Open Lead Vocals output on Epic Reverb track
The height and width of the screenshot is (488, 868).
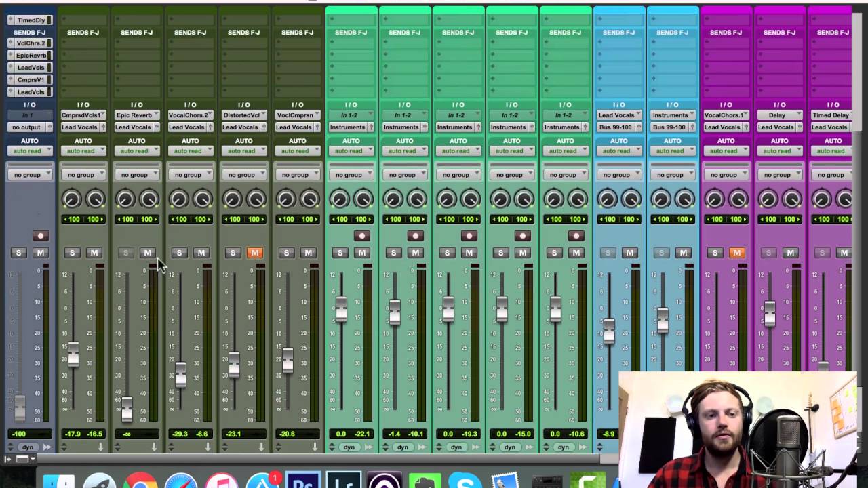pos(136,127)
